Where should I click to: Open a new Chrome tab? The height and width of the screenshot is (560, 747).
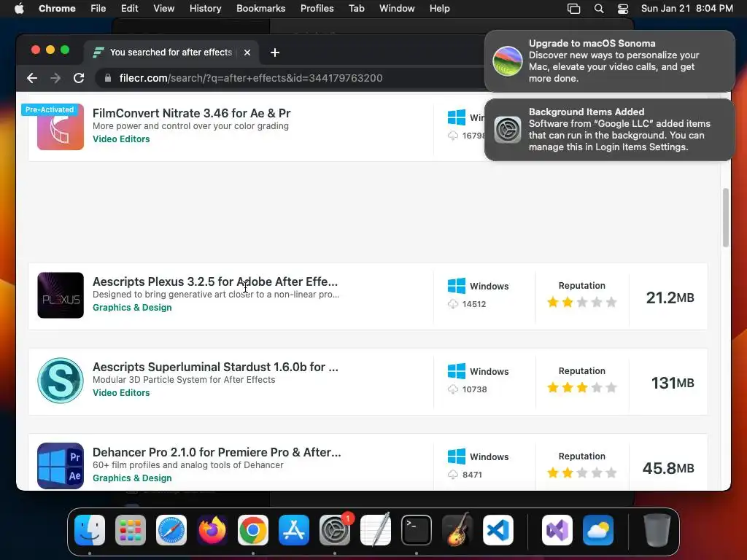(x=275, y=52)
